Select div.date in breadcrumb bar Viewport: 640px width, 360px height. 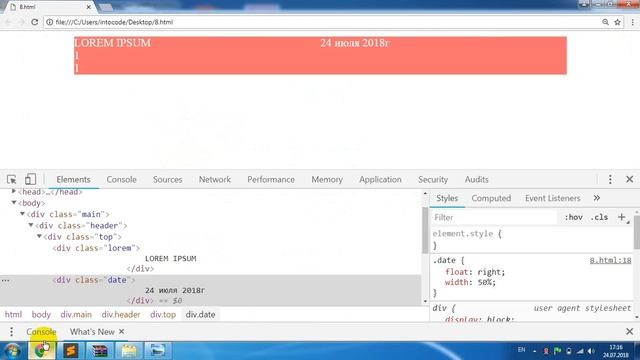coord(200,314)
